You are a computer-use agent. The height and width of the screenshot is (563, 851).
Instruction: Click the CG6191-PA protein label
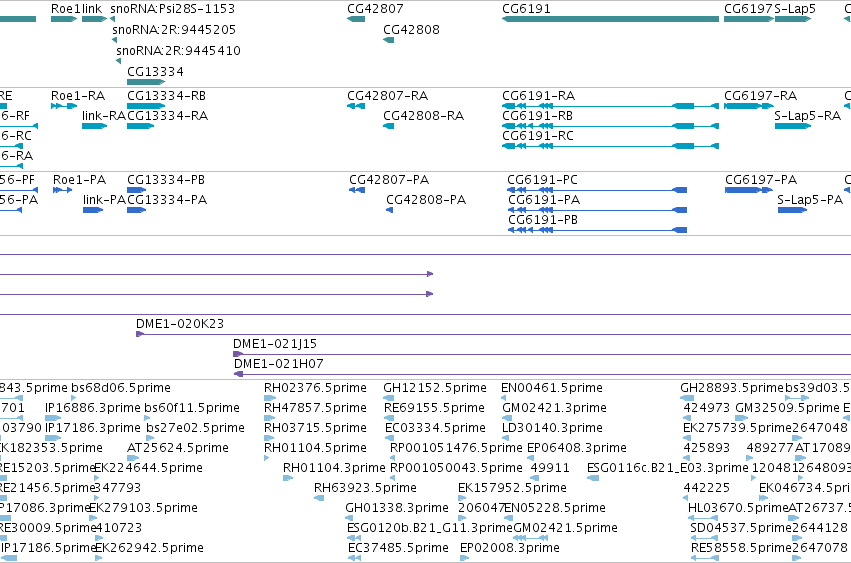pos(544,200)
